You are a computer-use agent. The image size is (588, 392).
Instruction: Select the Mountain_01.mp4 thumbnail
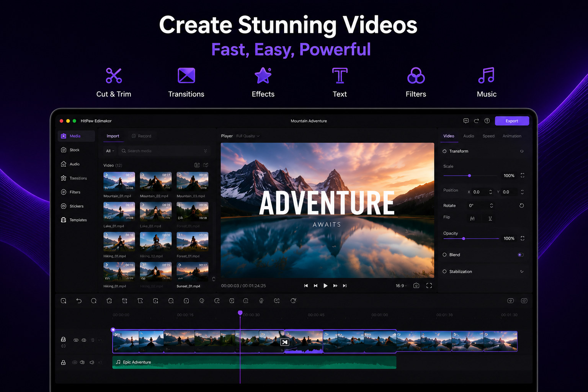(x=119, y=181)
